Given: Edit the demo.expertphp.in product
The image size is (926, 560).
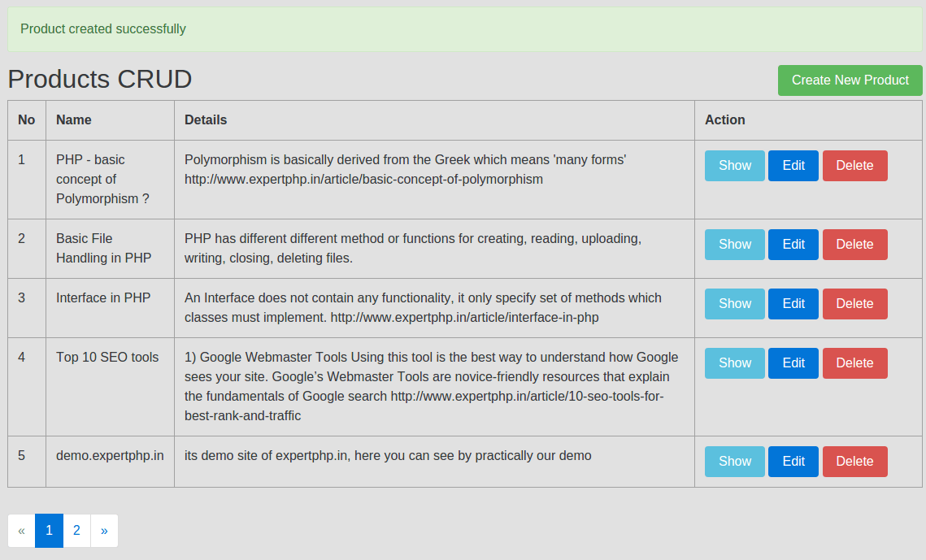Looking at the screenshot, I should click(793, 462).
